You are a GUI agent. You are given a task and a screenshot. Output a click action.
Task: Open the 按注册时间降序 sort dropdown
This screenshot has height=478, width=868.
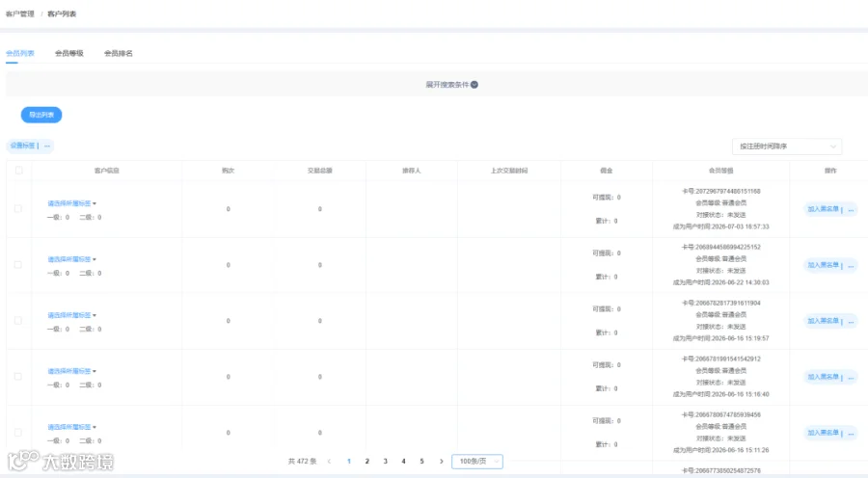click(x=787, y=146)
